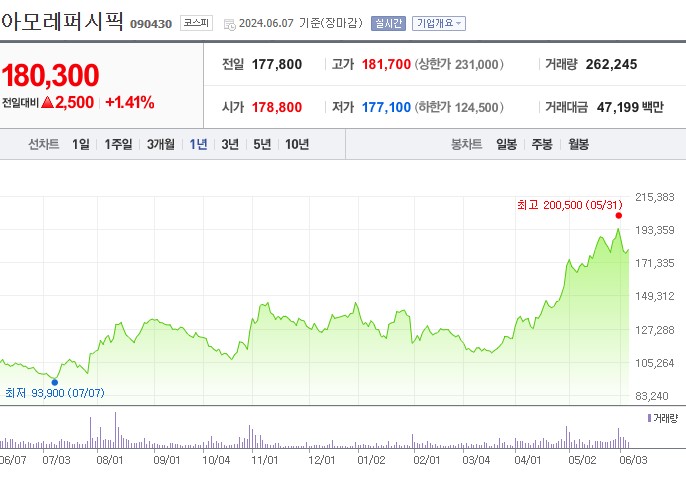This screenshot has width=686, height=479.
Task: Switch to 주봉 candle chart
Action: click(x=542, y=144)
